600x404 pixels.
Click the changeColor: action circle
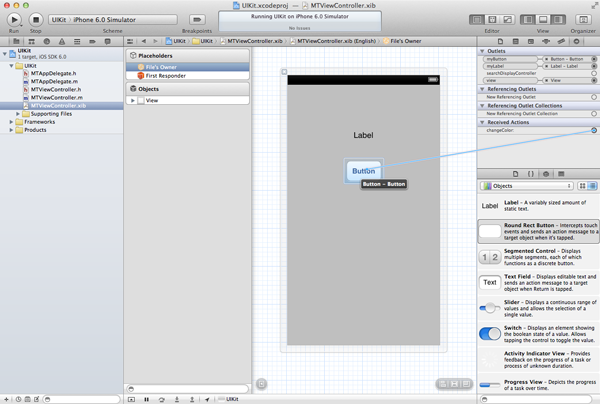click(594, 130)
